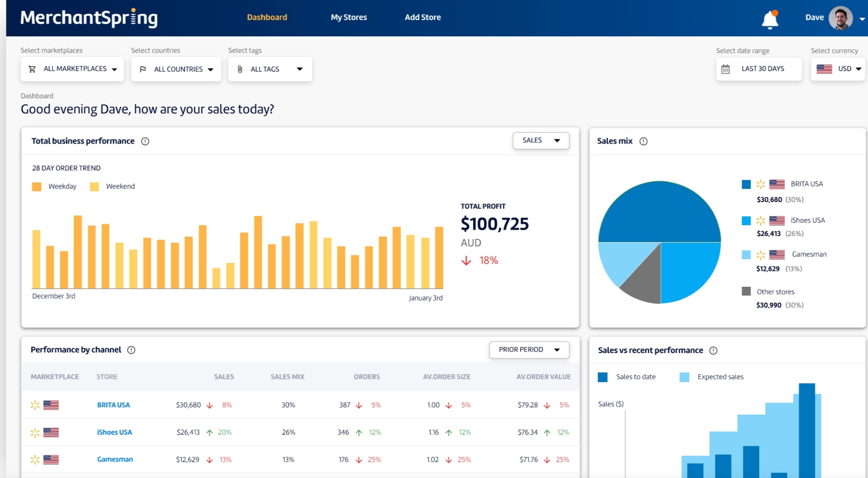Click Dave's profile avatar

[x=840, y=18]
